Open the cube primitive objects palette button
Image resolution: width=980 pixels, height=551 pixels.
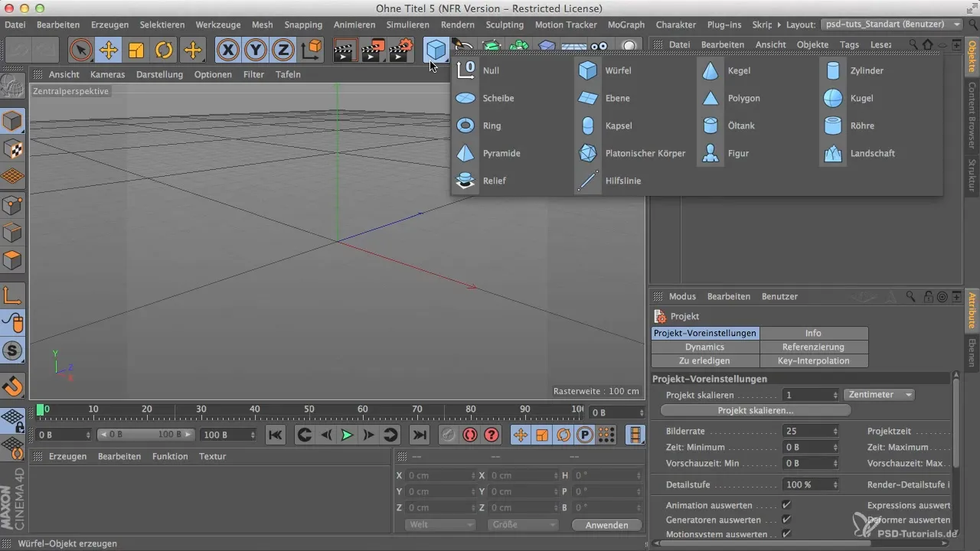[436, 51]
